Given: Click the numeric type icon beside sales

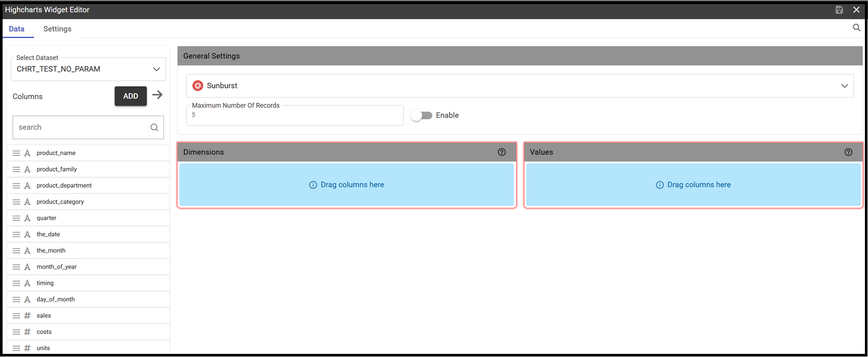Looking at the screenshot, I should pyautogui.click(x=27, y=316).
